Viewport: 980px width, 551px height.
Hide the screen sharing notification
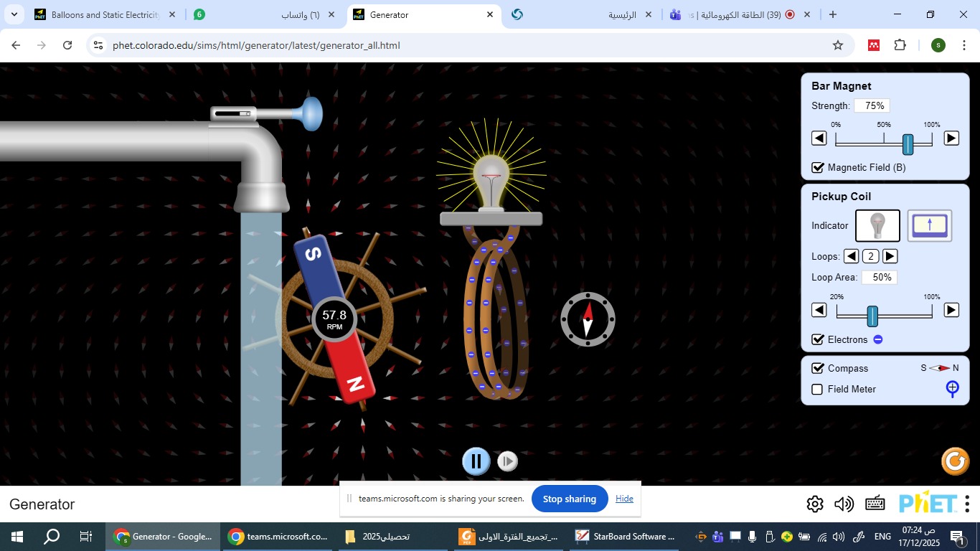coord(624,499)
